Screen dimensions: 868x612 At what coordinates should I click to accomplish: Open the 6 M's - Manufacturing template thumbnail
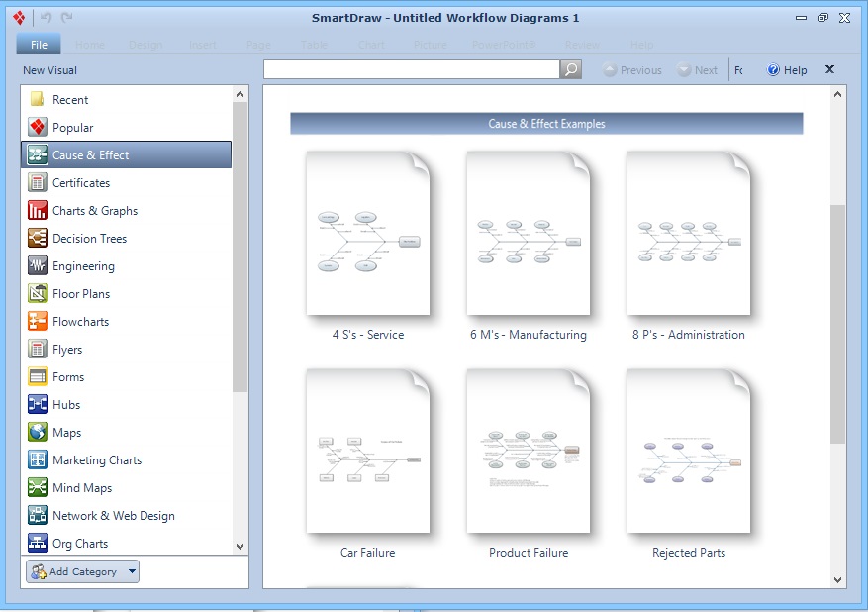529,234
